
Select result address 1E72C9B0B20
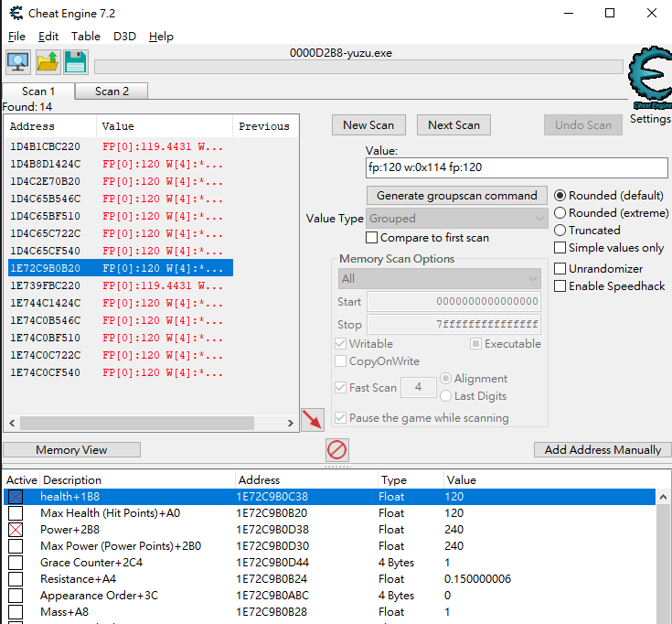[45, 268]
